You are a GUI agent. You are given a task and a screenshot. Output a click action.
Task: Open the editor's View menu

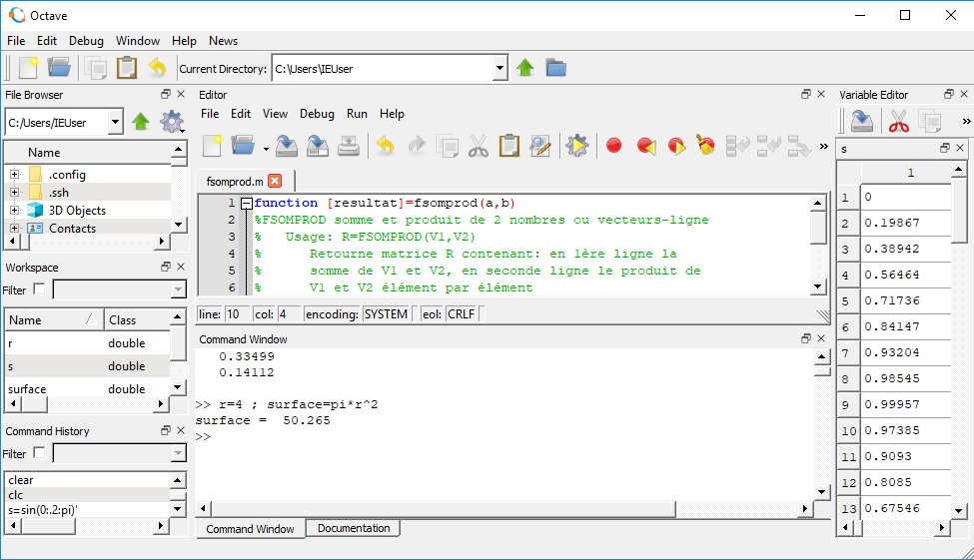pyautogui.click(x=275, y=114)
